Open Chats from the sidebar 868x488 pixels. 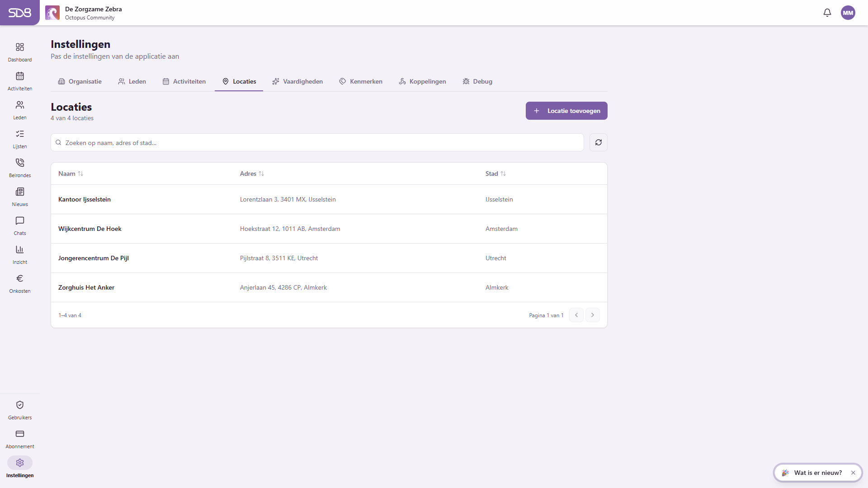[x=20, y=225]
